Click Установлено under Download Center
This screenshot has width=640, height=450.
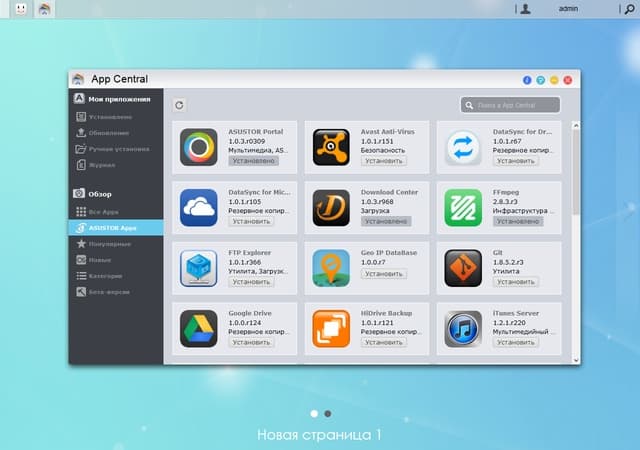(x=386, y=221)
